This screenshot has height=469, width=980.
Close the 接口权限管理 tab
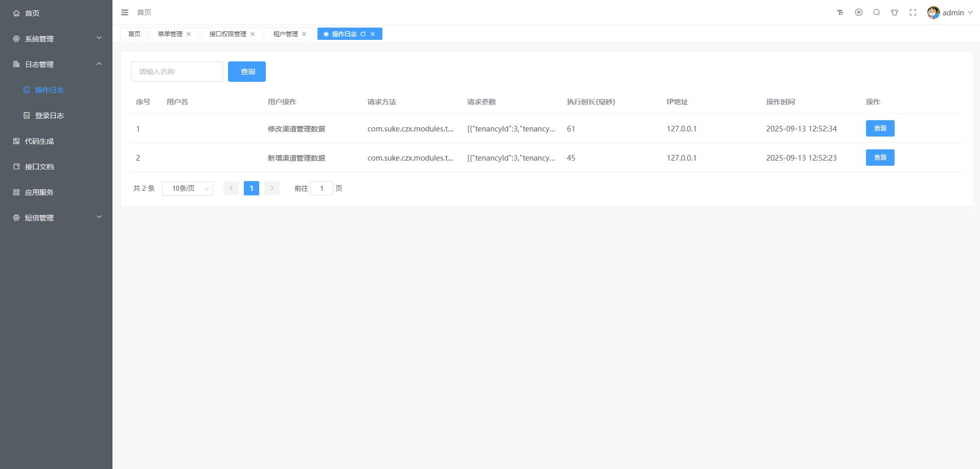tap(253, 34)
